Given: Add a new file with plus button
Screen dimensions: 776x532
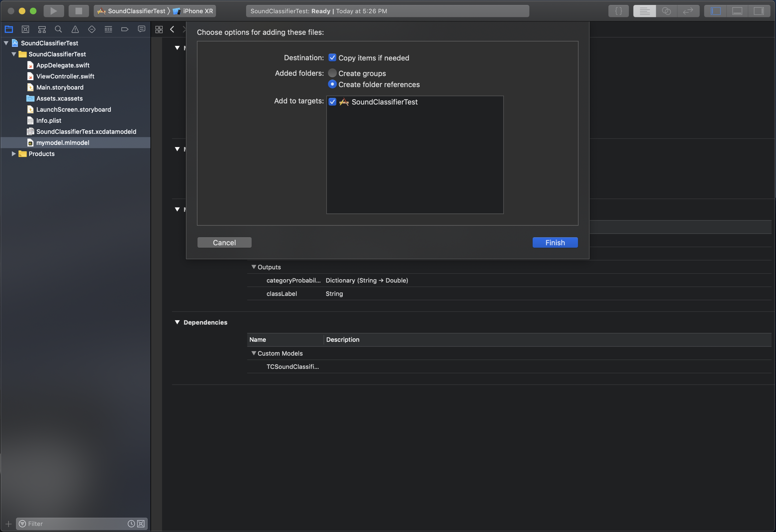Looking at the screenshot, I should point(9,524).
